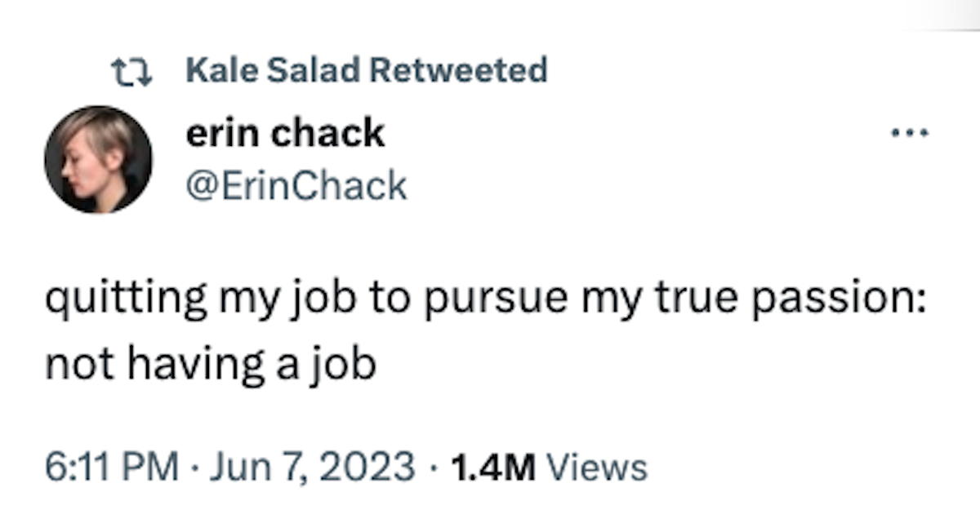The image size is (980, 514).
Task: Click the 1.4M view count
Action: (492, 467)
